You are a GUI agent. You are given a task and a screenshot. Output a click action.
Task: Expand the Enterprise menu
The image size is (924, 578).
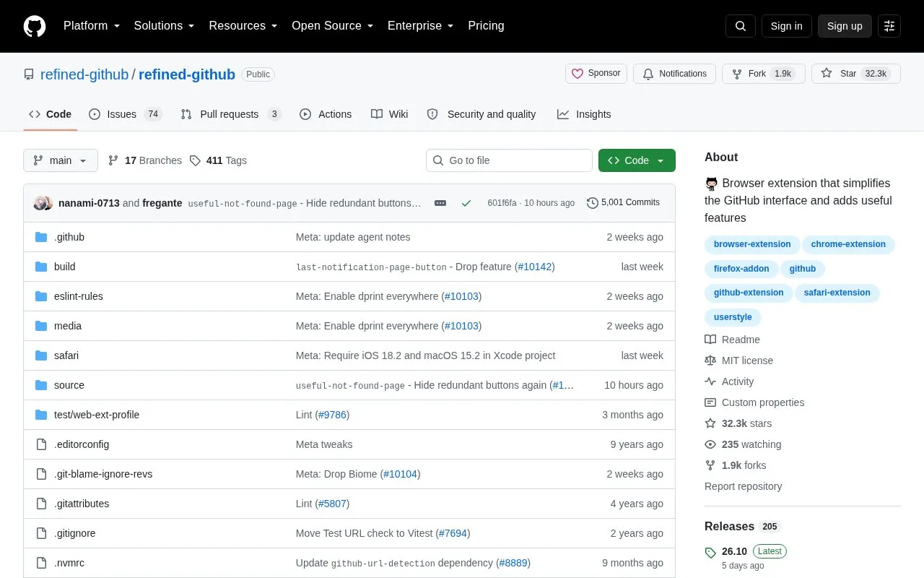point(420,26)
